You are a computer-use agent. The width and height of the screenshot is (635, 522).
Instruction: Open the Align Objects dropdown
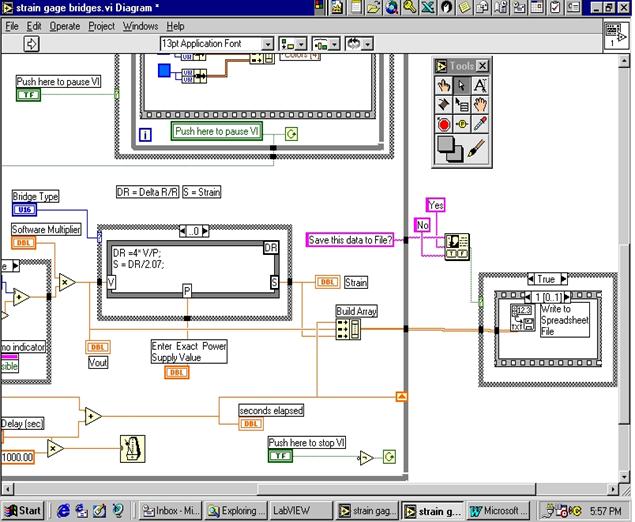(292, 44)
